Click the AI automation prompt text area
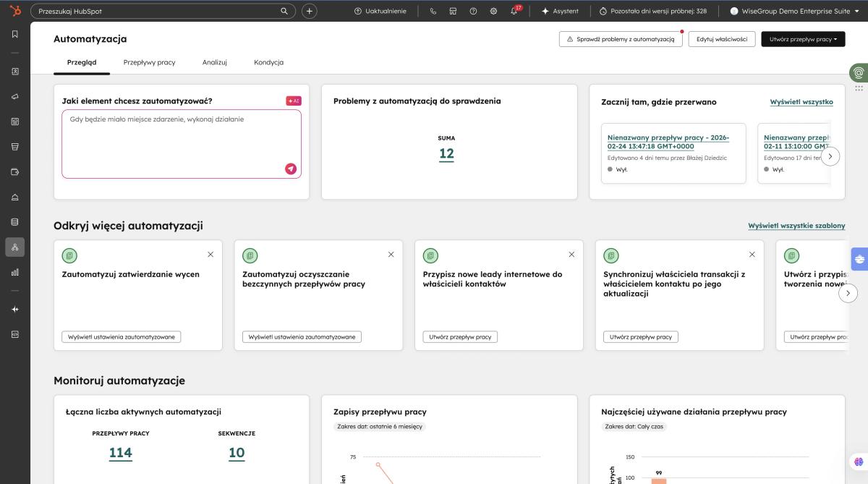This screenshot has width=868, height=484. pyautogui.click(x=182, y=144)
